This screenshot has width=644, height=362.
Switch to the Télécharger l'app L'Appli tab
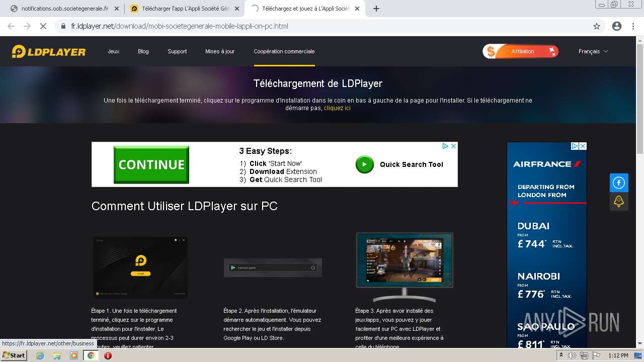point(185,9)
